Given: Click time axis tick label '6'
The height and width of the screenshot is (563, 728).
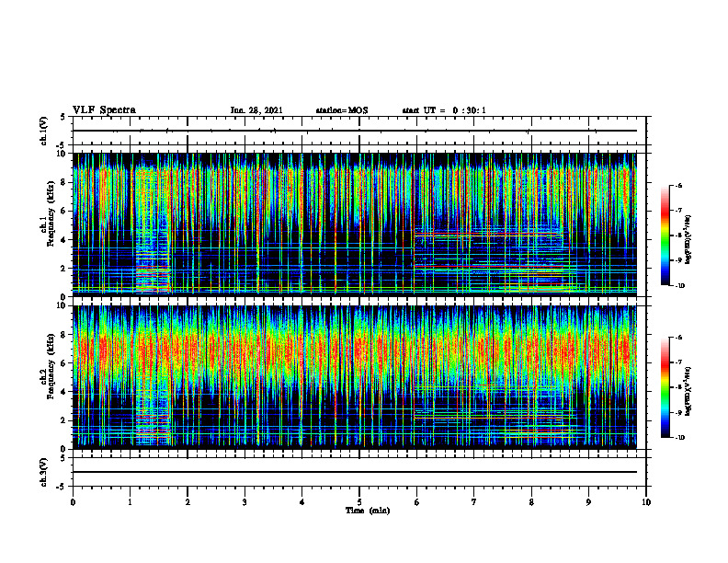Looking at the screenshot, I should (x=417, y=502).
